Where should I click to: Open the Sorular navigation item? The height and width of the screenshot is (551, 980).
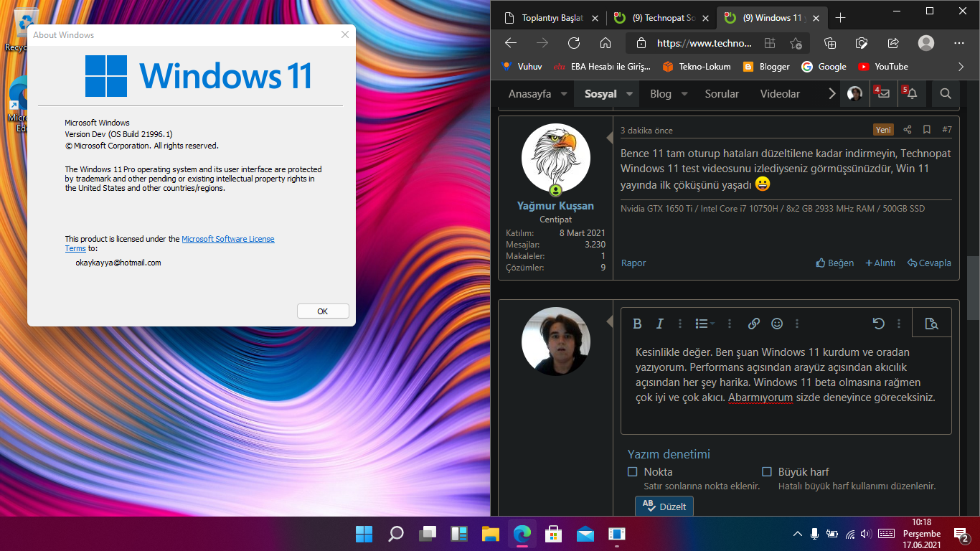coord(722,94)
